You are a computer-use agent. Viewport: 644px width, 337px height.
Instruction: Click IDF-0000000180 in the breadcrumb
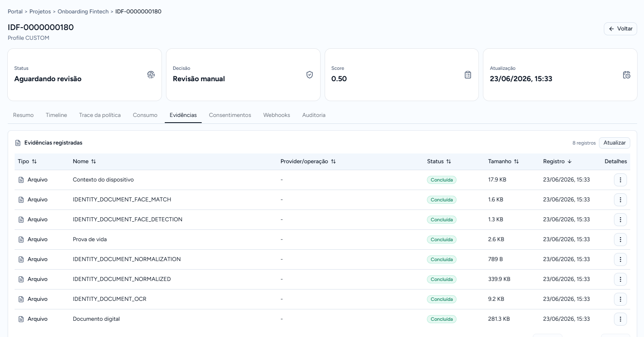[x=138, y=12]
